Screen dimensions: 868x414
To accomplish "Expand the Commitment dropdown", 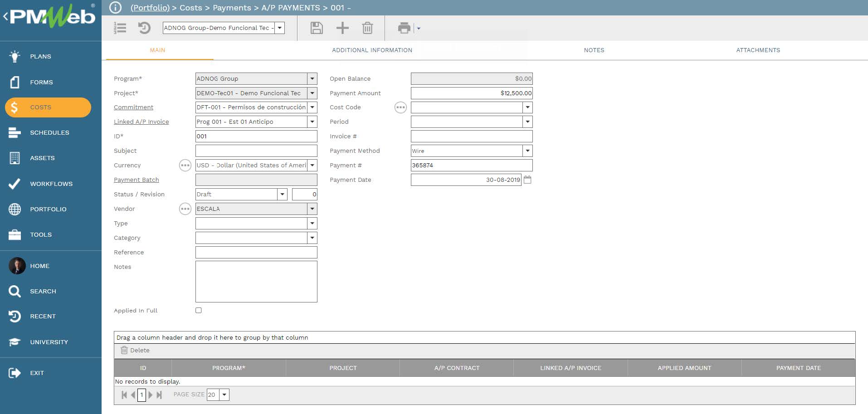I will point(312,107).
